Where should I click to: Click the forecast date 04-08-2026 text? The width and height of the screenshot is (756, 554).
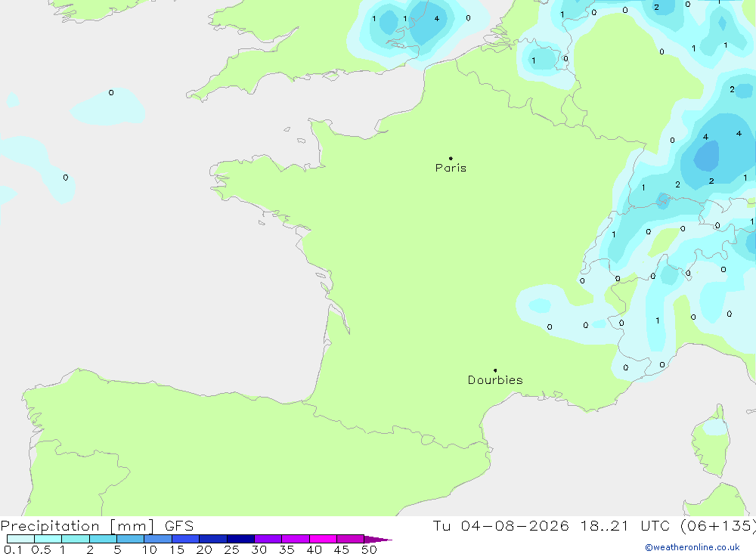pyautogui.click(x=515, y=525)
